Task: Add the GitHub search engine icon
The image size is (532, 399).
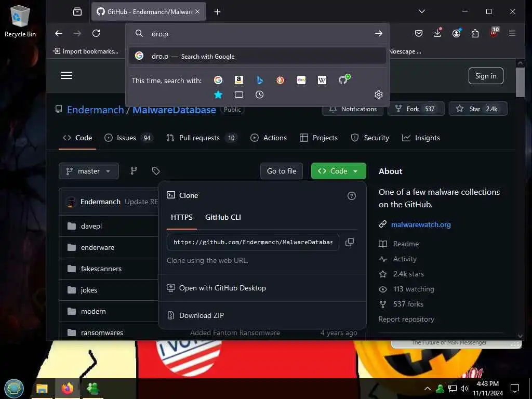Action: 344,79
